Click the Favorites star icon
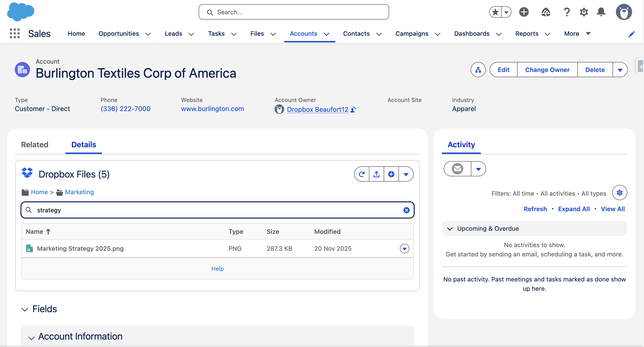This screenshot has height=347, width=644. pos(495,12)
